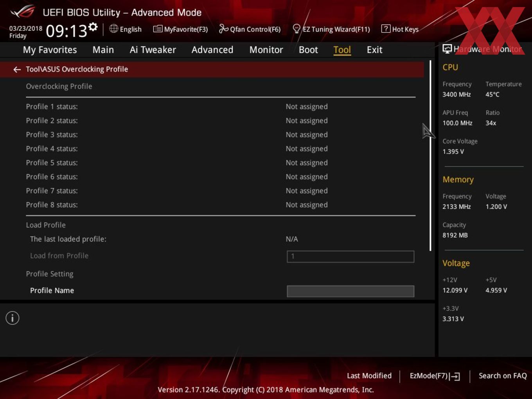Launch EZ Tuning Wizard(F11)
532x399 pixels.
pos(331,29)
